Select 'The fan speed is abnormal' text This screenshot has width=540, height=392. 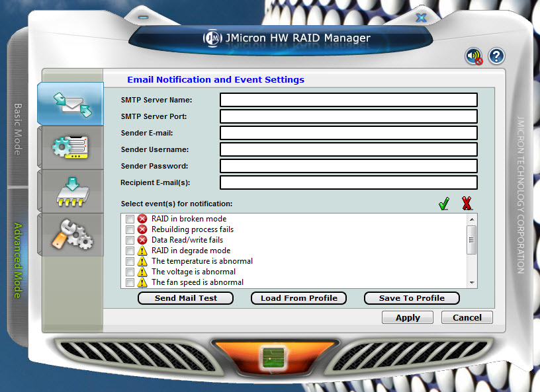coord(197,282)
